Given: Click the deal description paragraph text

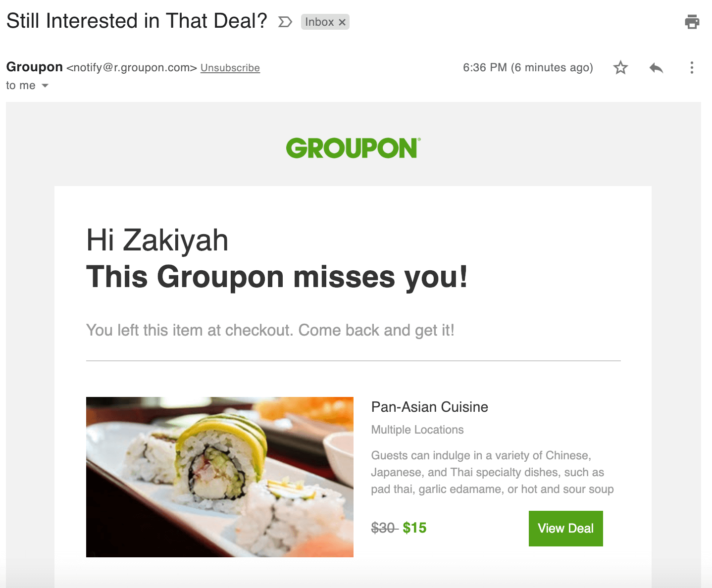Looking at the screenshot, I should coord(493,472).
